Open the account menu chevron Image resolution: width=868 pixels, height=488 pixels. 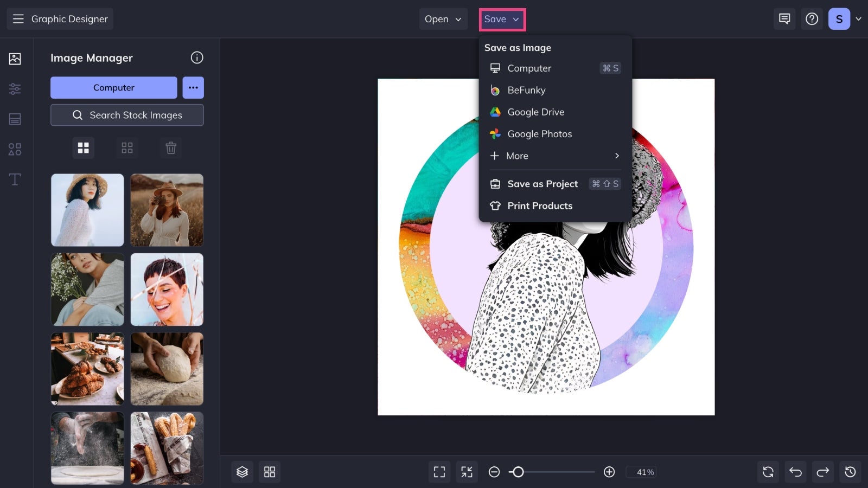click(x=858, y=19)
